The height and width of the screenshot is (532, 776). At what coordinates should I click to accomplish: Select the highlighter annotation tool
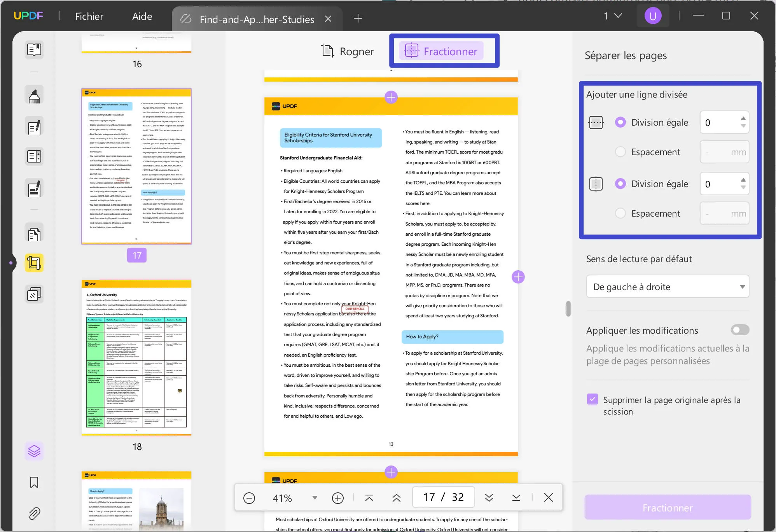tap(34, 94)
